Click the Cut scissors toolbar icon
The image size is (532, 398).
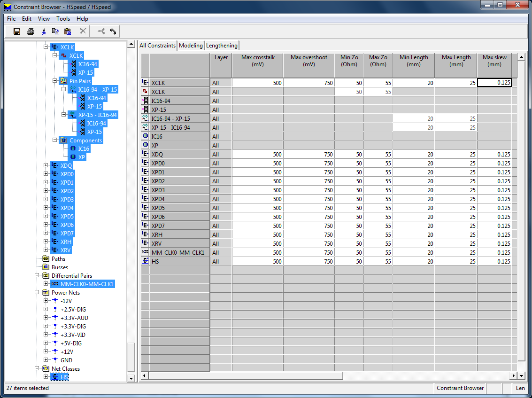click(44, 31)
